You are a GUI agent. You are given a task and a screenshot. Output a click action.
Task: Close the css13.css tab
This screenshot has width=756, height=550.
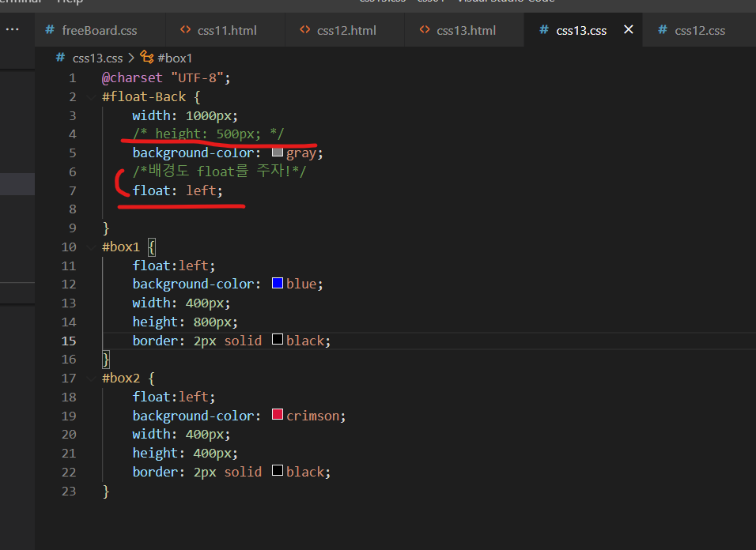(628, 29)
